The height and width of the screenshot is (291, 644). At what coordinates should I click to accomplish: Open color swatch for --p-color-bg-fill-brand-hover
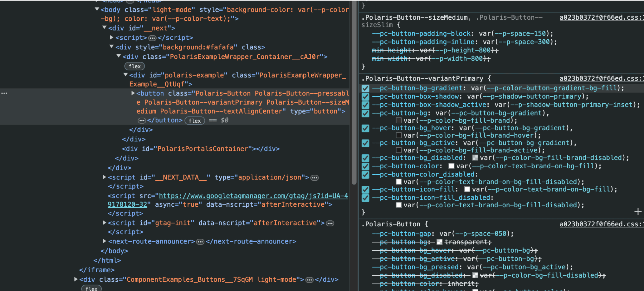click(x=398, y=135)
